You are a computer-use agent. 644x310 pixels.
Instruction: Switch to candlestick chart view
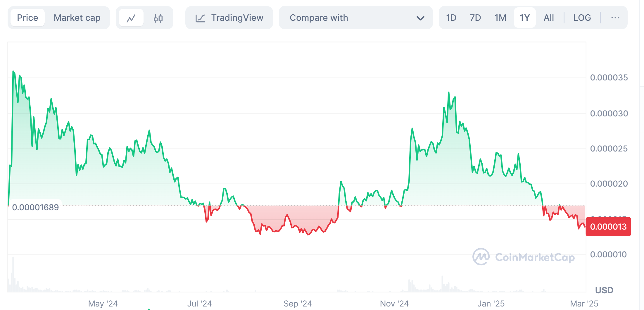coord(158,18)
